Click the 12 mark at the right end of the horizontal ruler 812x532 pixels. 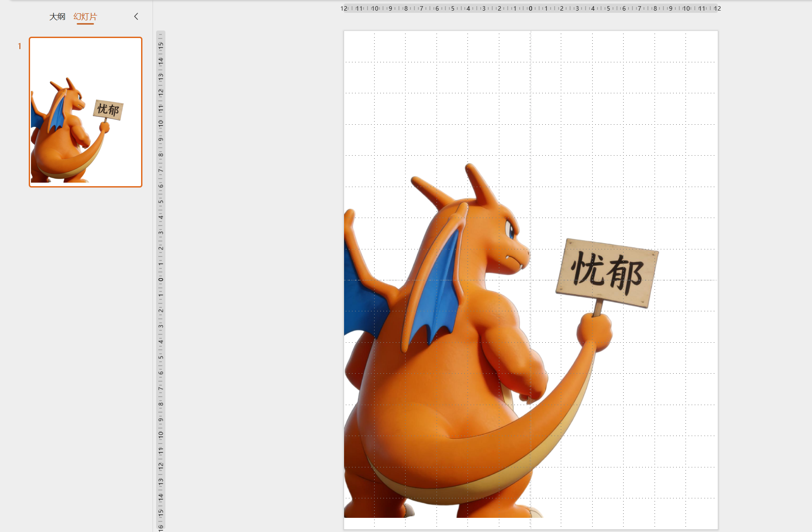pos(717,8)
